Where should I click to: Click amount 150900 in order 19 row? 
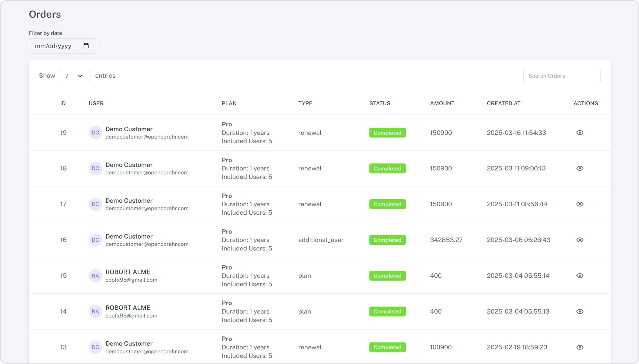[441, 133]
